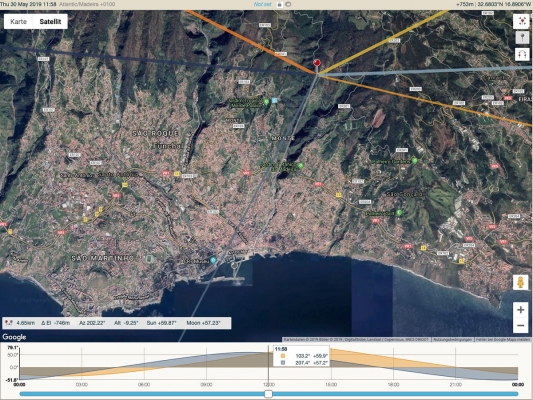Click the 'SÃO ROQUE' map label
The width and height of the screenshot is (533, 400).
tap(155, 134)
